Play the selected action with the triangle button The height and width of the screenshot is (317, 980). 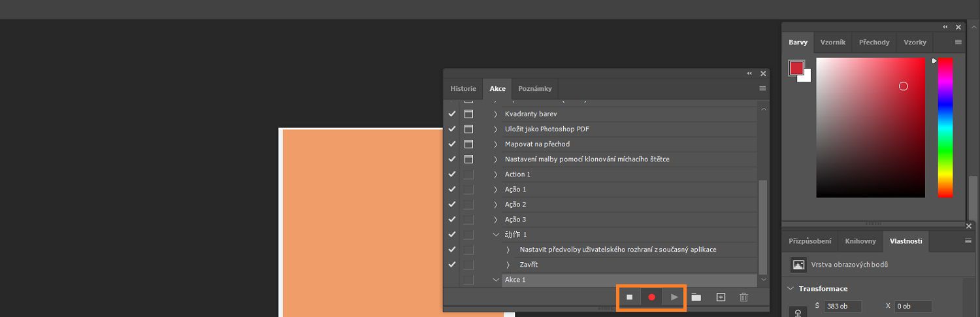click(x=674, y=297)
